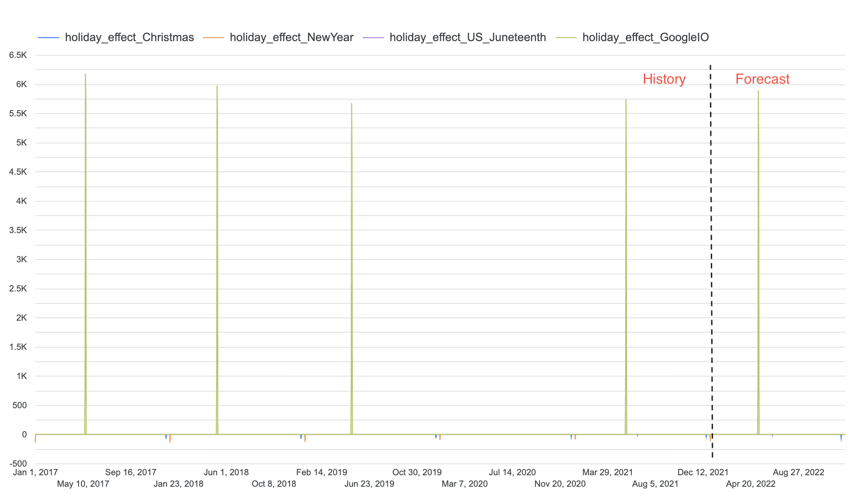862x504 pixels.
Task: Toggle holiday_effect_GoogleIO legend entry
Action: 645,37
